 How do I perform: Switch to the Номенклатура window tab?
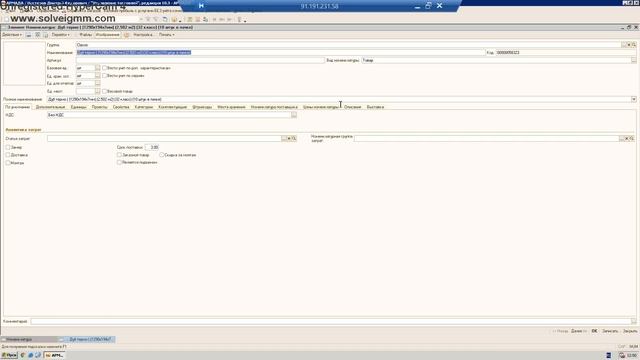(x=29, y=339)
